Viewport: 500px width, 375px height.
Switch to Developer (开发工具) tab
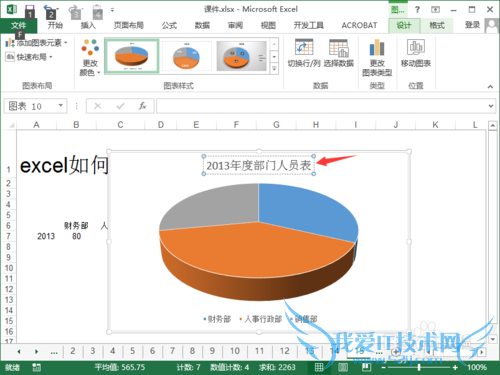pyautogui.click(x=309, y=25)
